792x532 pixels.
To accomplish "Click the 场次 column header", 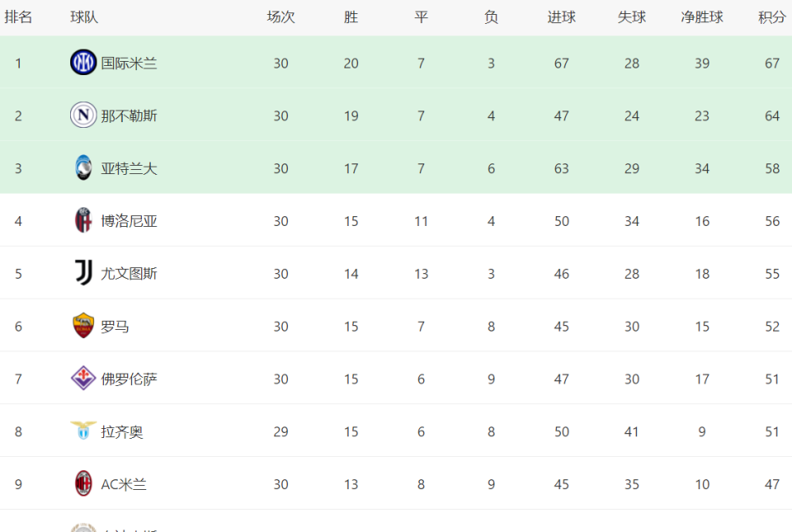I will 280,17.
